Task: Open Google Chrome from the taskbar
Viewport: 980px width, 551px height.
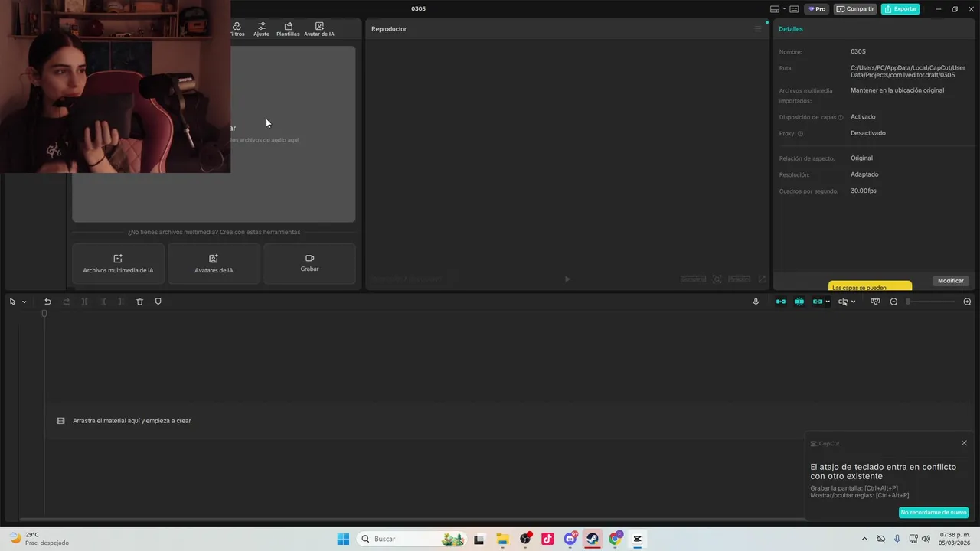Action: click(615, 539)
